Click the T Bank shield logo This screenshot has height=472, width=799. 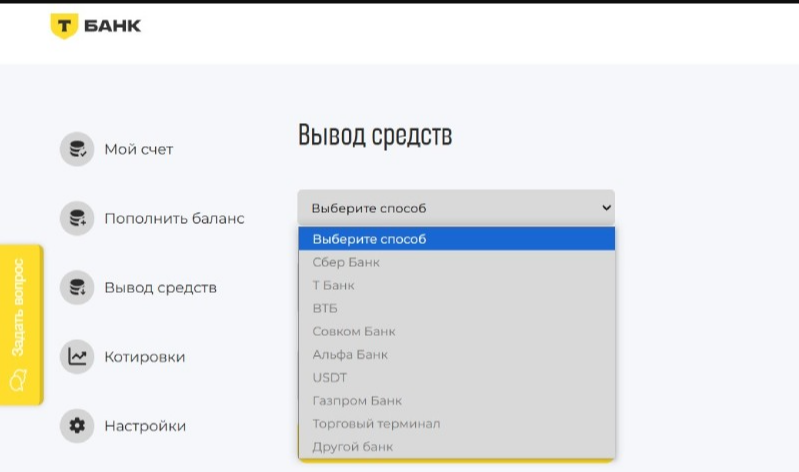point(63,26)
